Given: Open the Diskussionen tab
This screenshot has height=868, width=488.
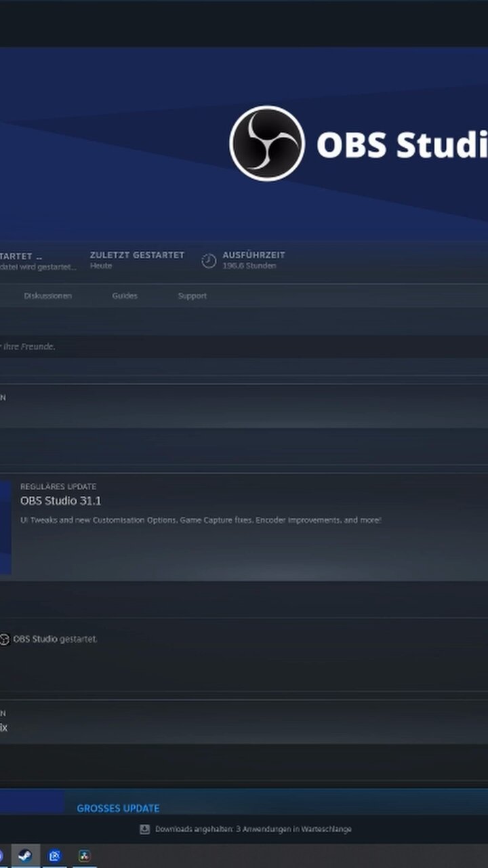Looking at the screenshot, I should point(48,296).
